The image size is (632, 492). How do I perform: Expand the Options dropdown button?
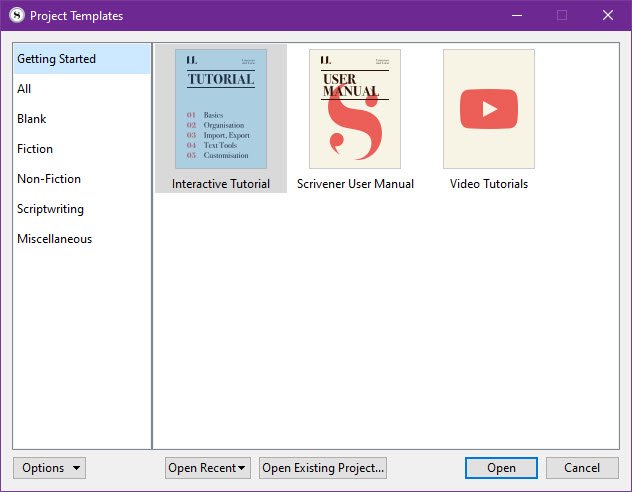click(x=50, y=468)
